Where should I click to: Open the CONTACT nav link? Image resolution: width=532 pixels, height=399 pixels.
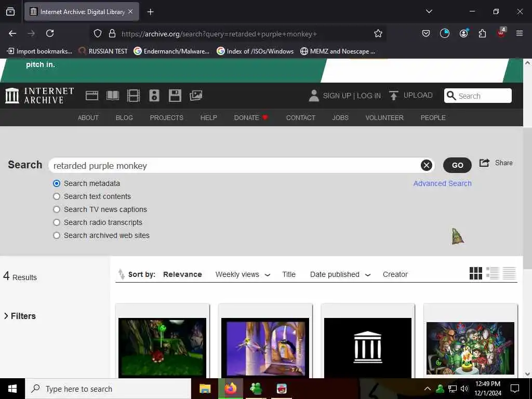click(301, 118)
